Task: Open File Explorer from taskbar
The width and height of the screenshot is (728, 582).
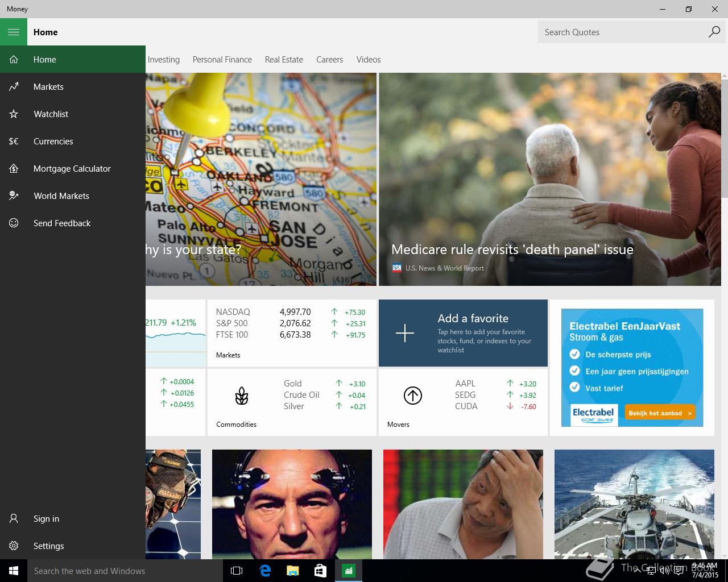Action: click(x=292, y=571)
